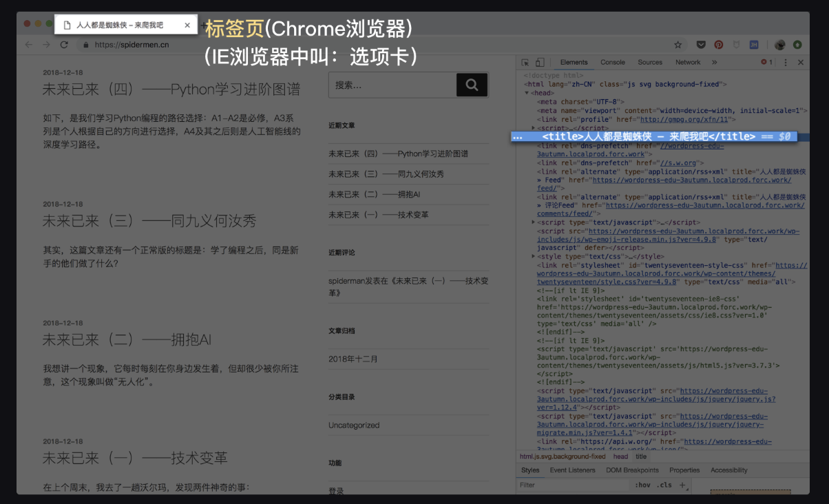
Task: Open the DOM Breakpoints sub-tab
Action: tap(632, 470)
